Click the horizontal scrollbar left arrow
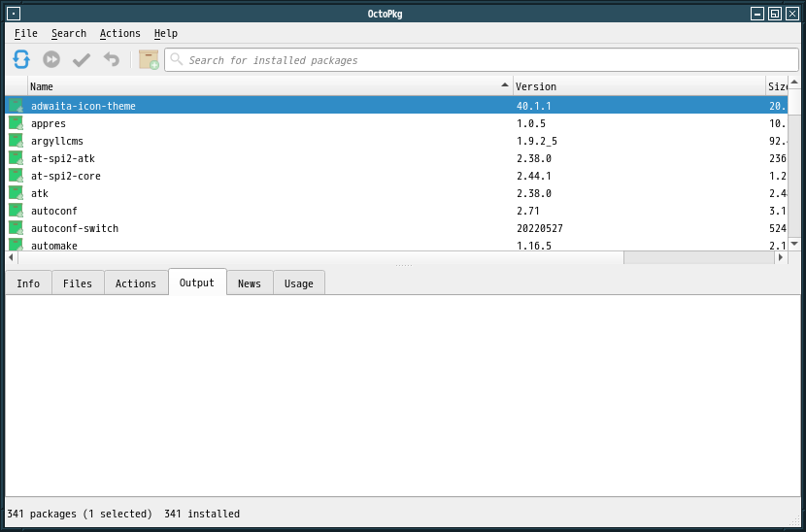Viewport: 806px width, 532px height. 12,257
